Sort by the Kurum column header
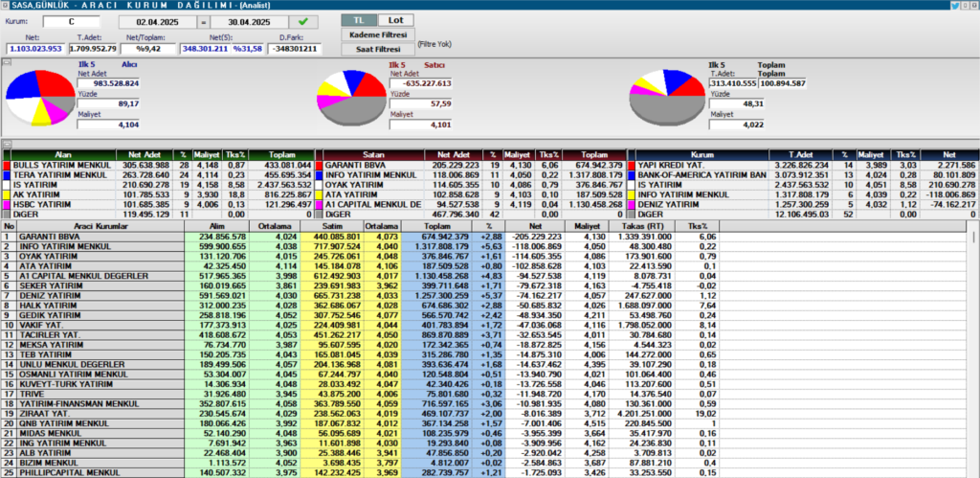Screen dimensions: 980x478 [702, 154]
